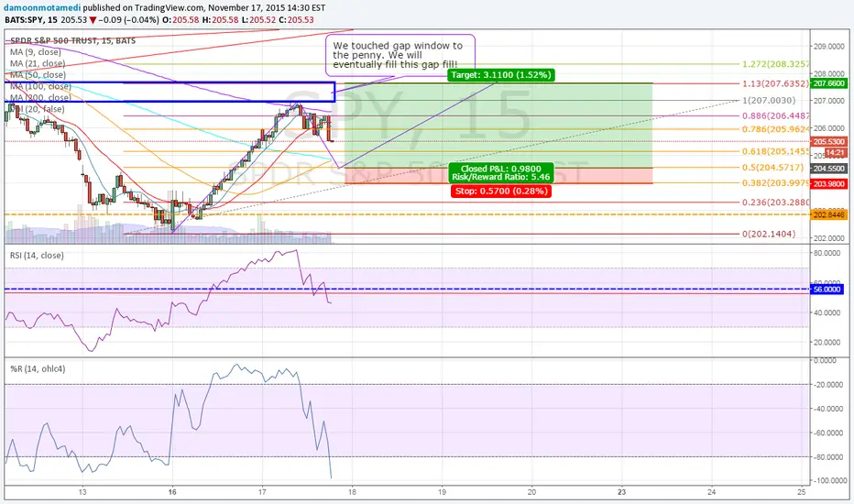
Task: Click the 1(207.0030) Fibonacci level label
Action: click(769, 100)
